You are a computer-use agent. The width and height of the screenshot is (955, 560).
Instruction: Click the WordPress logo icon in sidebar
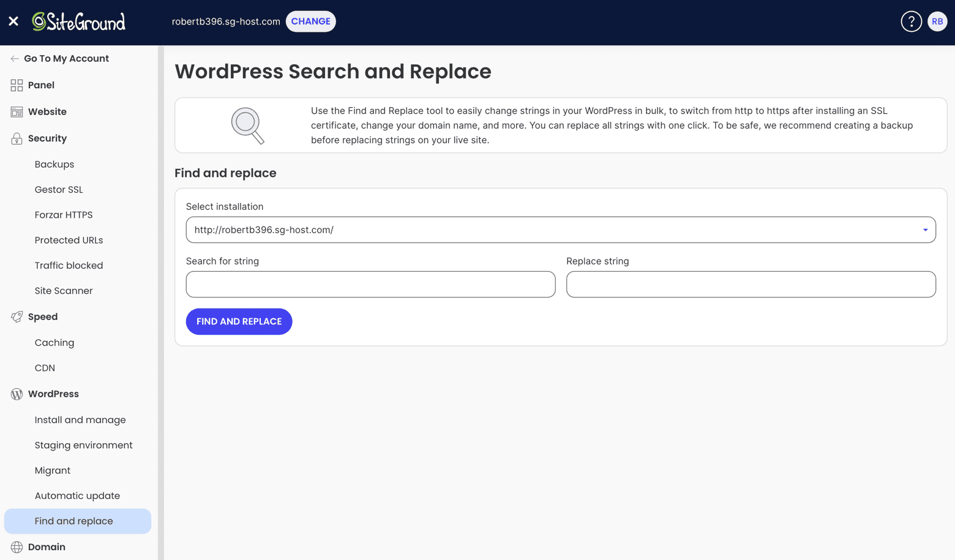[x=17, y=394]
